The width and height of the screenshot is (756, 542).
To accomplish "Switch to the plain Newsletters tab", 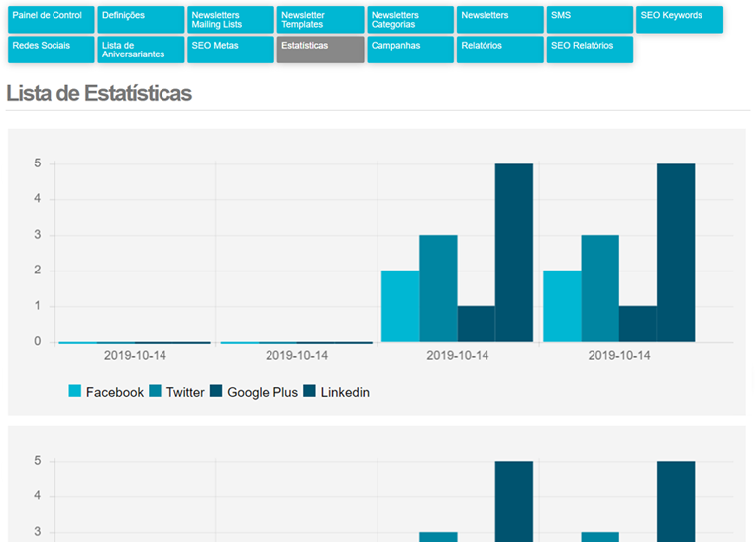I will tap(500, 20).
